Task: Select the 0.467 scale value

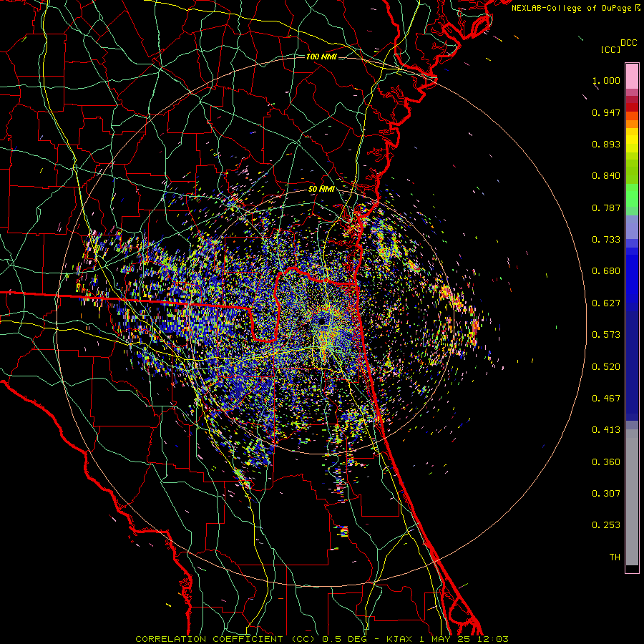Action: pyautogui.click(x=606, y=399)
